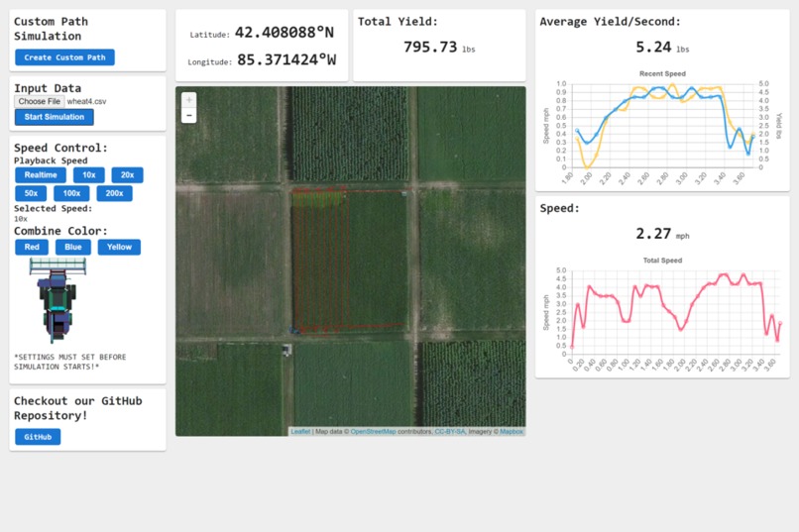Open the CC-BY-SA license link
Image resolution: width=799 pixels, height=532 pixels.
[x=450, y=431]
